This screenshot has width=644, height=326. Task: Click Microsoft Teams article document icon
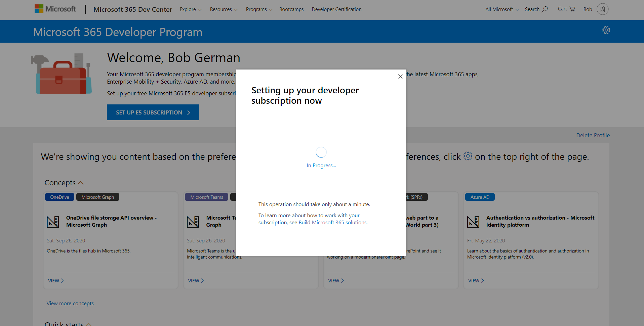(193, 222)
